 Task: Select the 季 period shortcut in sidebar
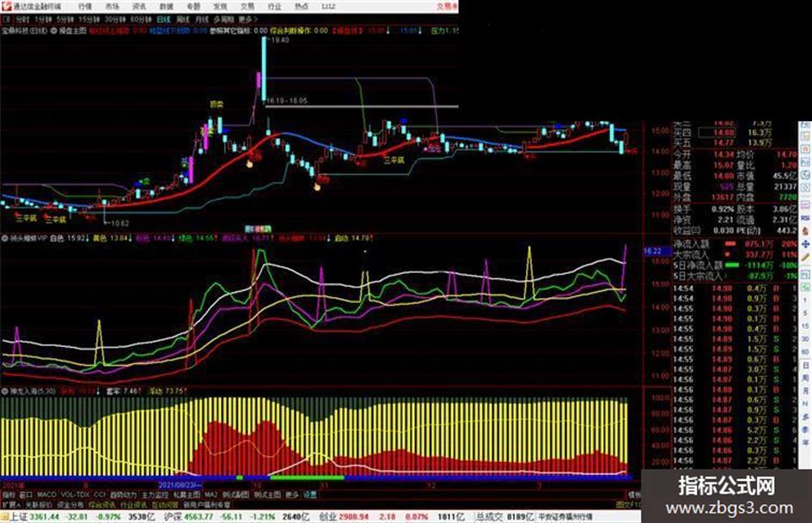[x=805, y=429]
